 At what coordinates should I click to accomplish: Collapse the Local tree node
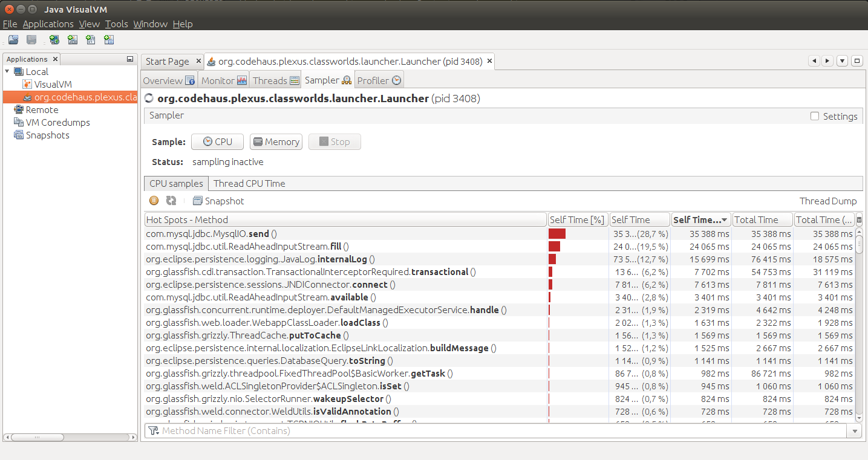7,71
